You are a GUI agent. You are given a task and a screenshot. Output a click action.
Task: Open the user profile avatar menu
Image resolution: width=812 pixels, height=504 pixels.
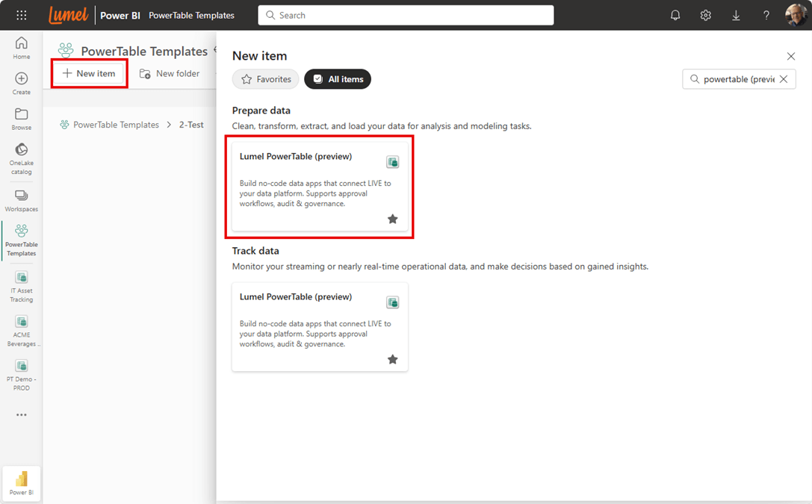tap(796, 15)
